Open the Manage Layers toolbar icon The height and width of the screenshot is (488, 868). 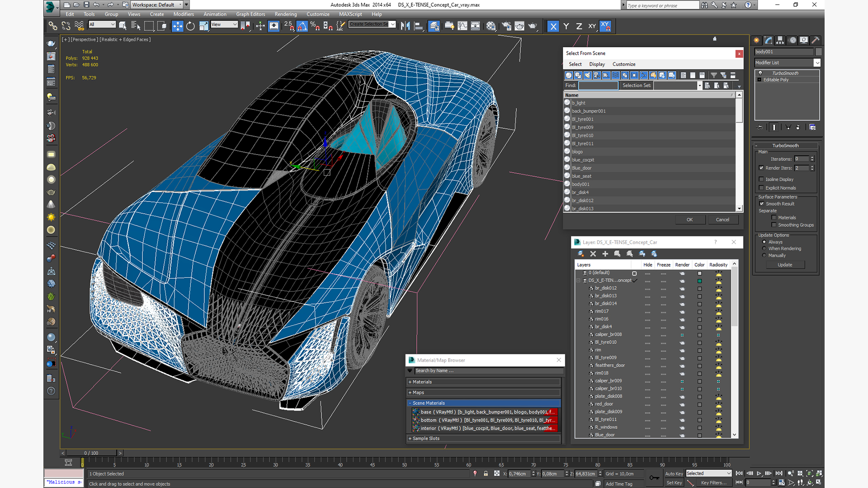[x=434, y=26]
